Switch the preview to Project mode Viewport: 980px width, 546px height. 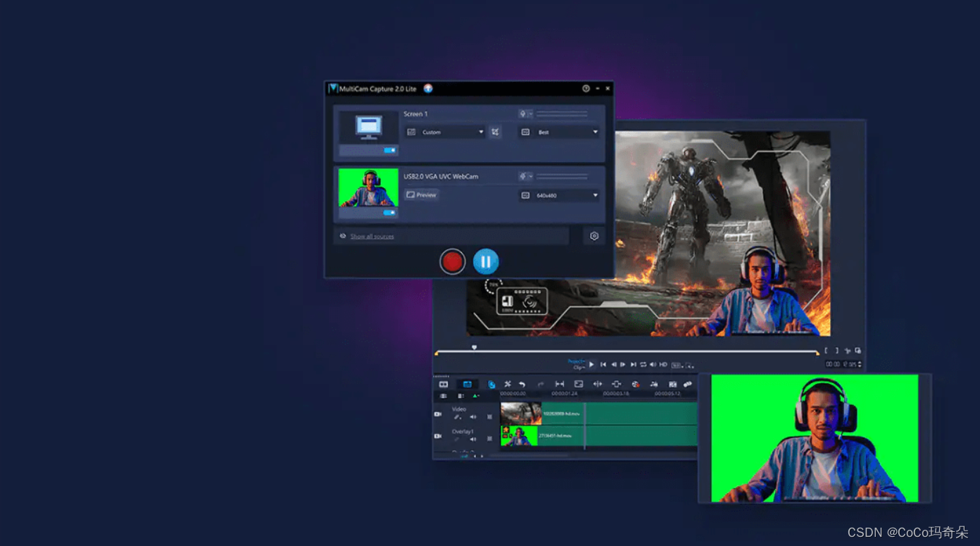577,361
